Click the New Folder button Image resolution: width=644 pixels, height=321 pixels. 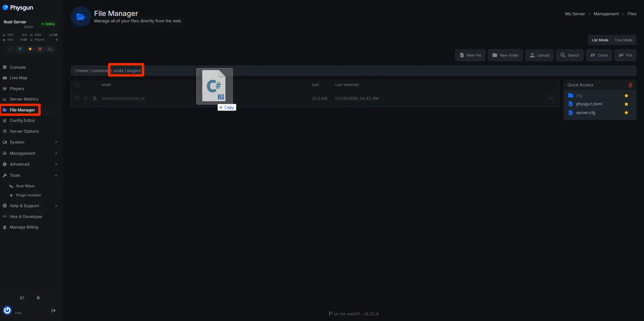(x=506, y=55)
